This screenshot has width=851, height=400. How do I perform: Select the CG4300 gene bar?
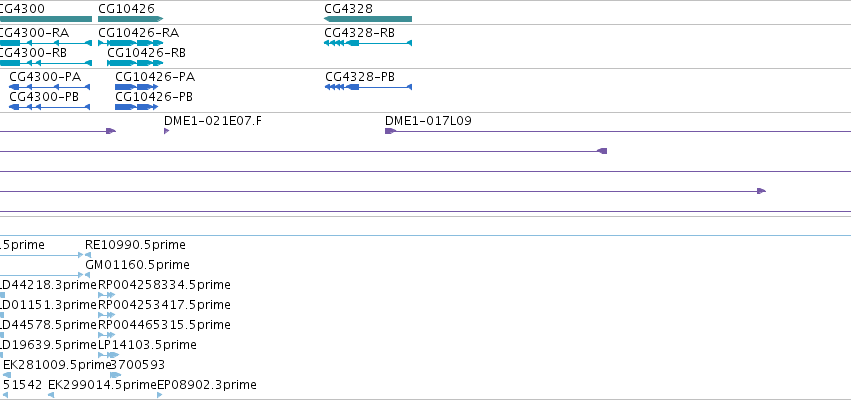pos(46,19)
